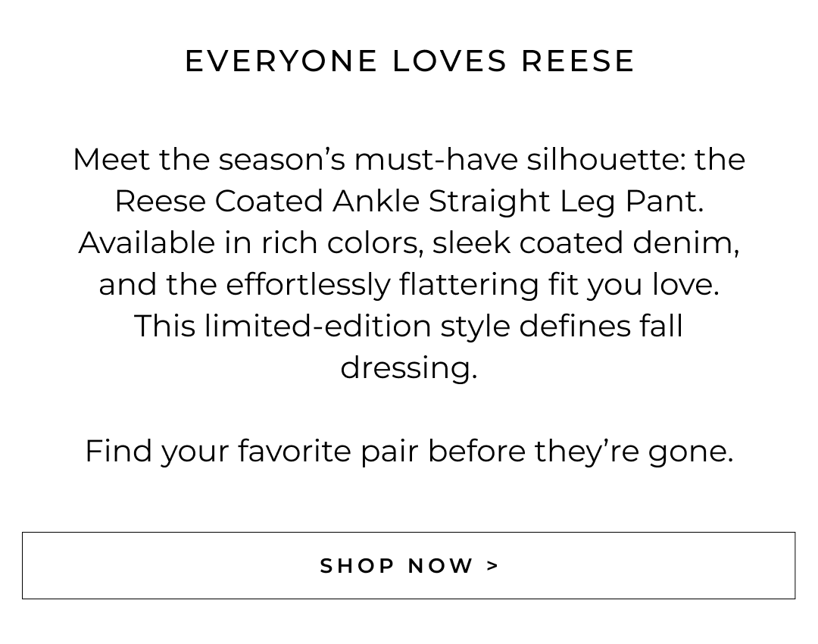Image resolution: width=818 pixels, height=644 pixels.
Task: Click the word EVERYONE in the heading
Action: click(281, 61)
